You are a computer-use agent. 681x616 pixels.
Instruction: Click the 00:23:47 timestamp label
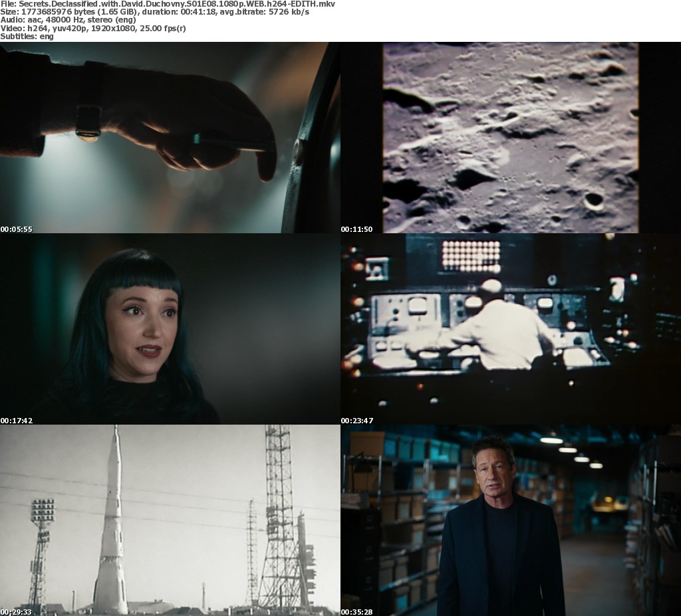pyautogui.click(x=357, y=421)
